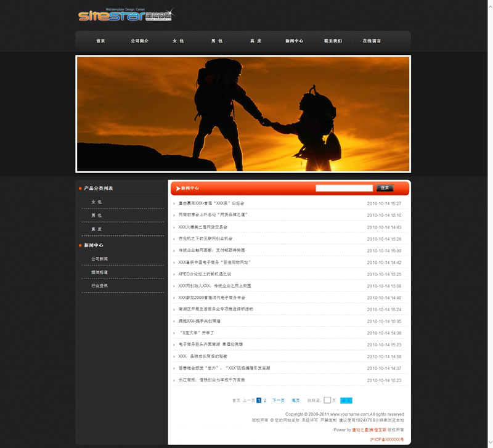Open 行业资讯 sidebar link
This screenshot has width=493, height=448.
click(99, 286)
